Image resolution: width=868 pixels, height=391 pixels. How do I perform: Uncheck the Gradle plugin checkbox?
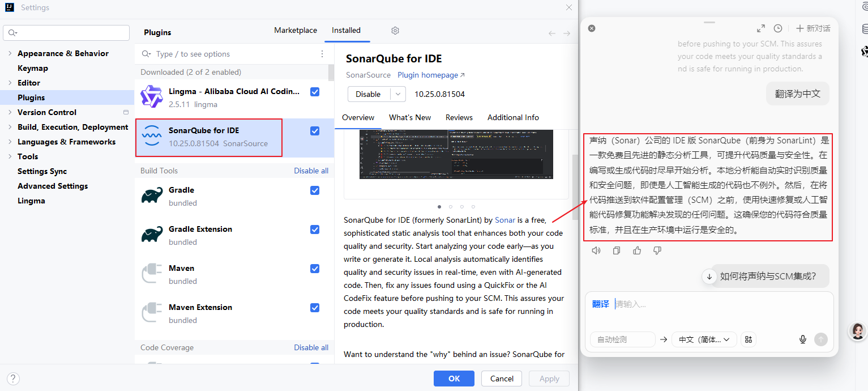[x=315, y=190]
